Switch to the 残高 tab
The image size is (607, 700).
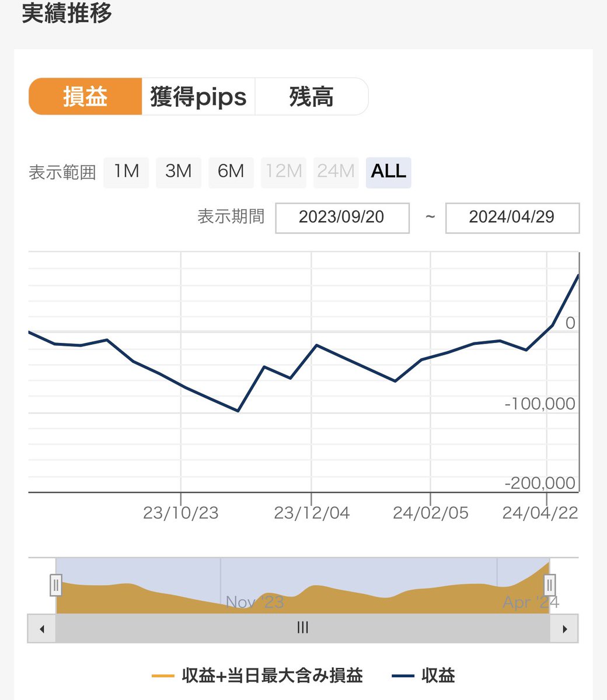[312, 96]
